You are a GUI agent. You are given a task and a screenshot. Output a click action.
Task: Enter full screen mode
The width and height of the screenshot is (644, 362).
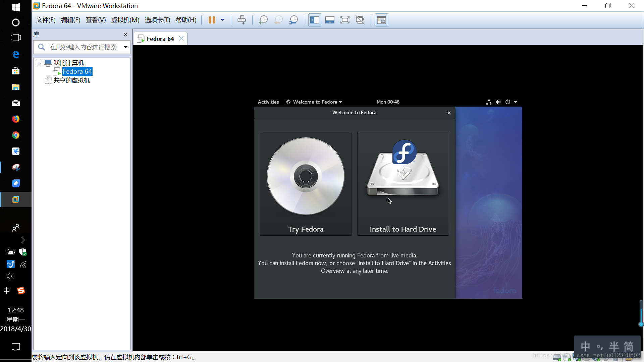345,20
